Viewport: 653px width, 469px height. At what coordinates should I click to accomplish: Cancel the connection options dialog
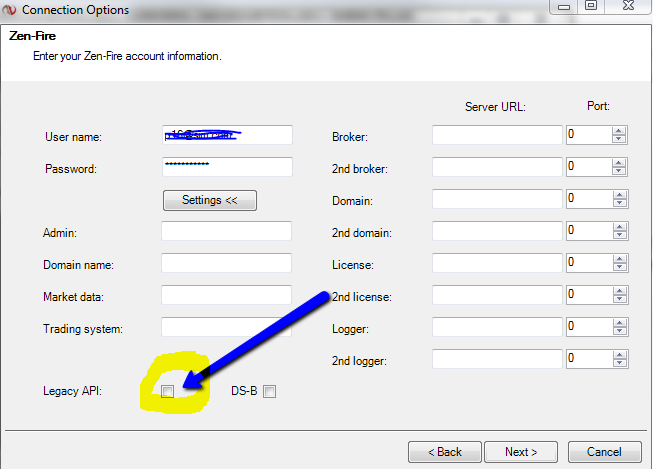point(604,452)
